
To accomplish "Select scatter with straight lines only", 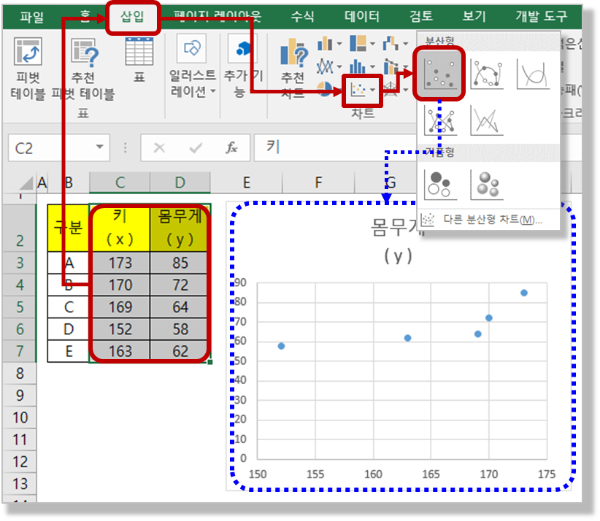I will coord(486,120).
